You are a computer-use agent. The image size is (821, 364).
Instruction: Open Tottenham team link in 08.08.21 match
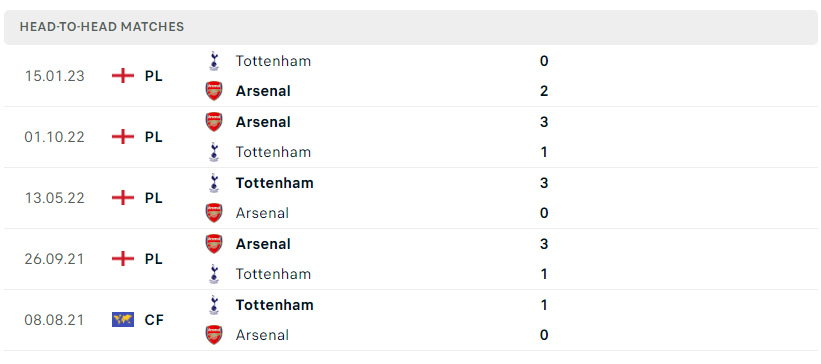(x=274, y=305)
